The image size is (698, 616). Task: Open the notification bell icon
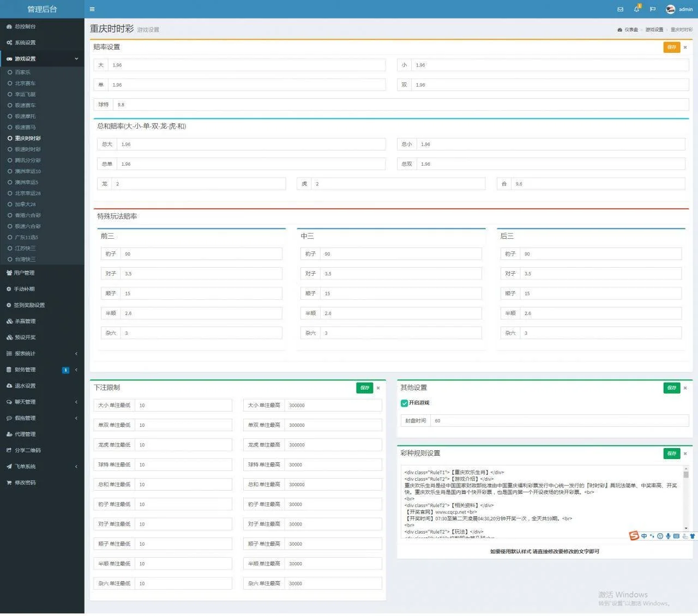click(636, 9)
